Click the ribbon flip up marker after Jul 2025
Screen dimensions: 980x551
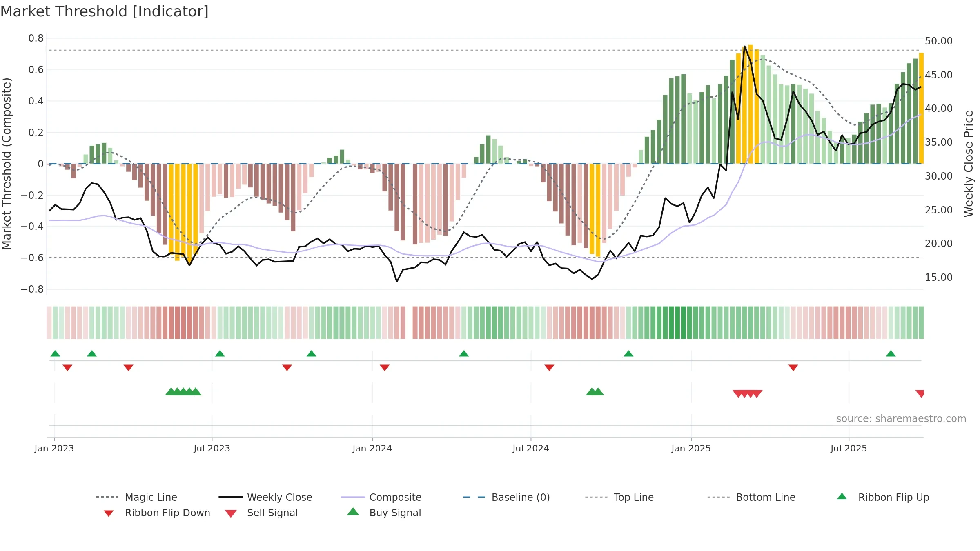click(x=891, y=353)
